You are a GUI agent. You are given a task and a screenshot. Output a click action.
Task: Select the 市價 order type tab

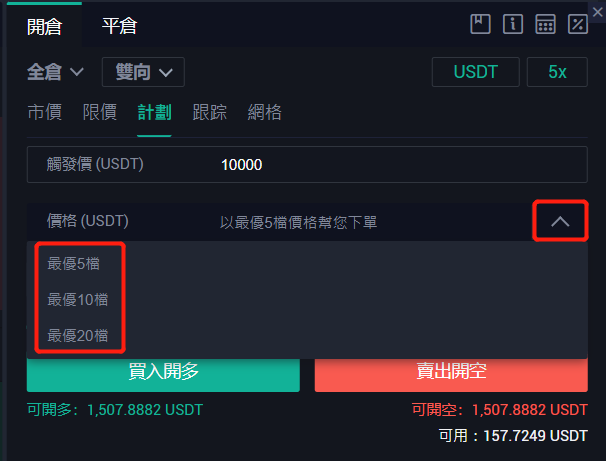44,112
